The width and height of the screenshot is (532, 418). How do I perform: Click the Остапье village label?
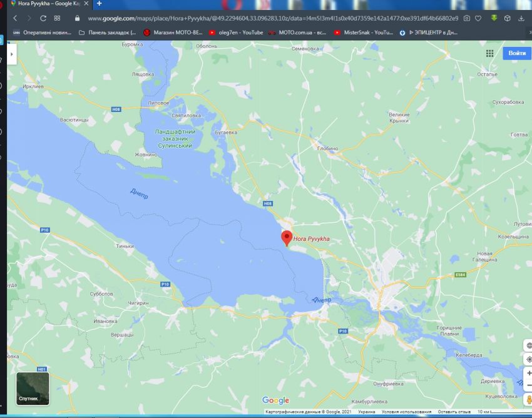click(x=487, y=74)
